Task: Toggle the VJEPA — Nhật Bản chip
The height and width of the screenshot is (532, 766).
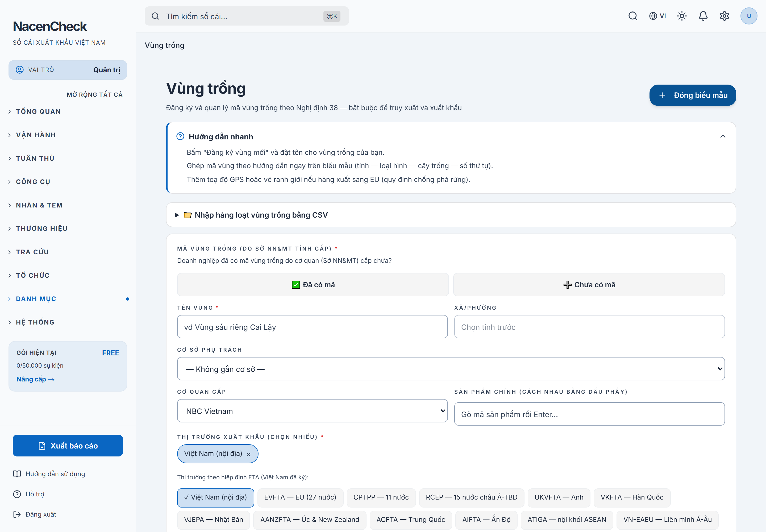Action: click(x=213, y=520)
